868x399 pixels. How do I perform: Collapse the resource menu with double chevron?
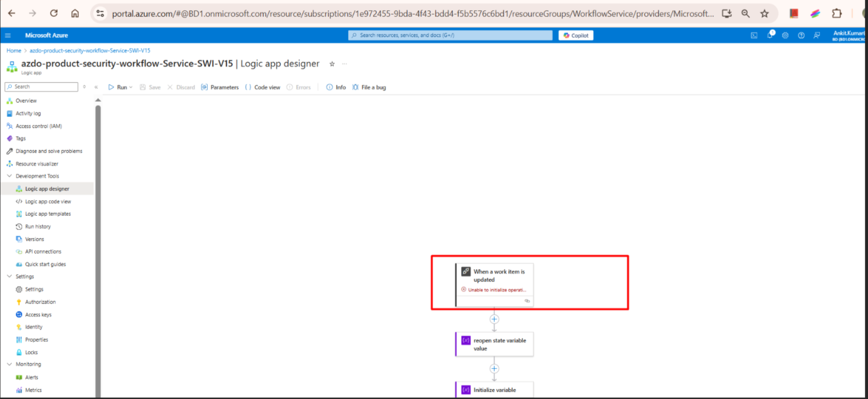(x=96, y=87)
